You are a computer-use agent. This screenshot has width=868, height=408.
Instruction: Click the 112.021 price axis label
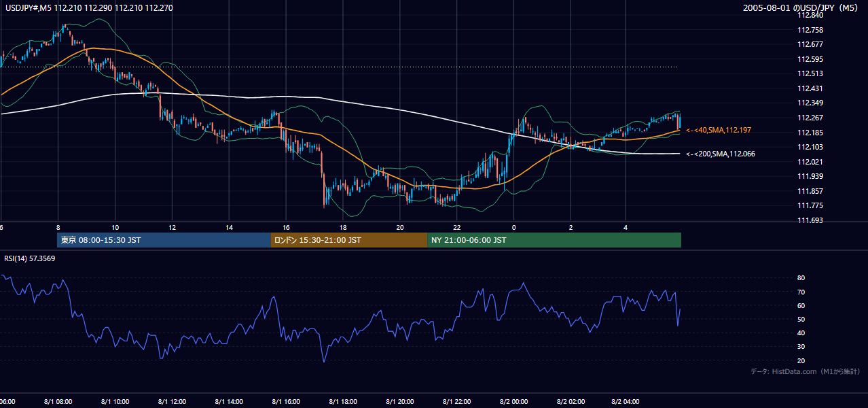click(810, 162)
